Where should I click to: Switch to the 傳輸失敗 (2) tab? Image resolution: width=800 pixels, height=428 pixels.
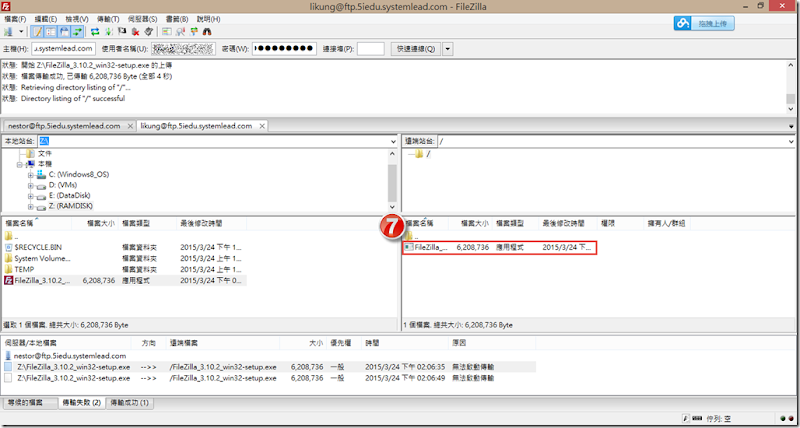[x=81, y=403]
